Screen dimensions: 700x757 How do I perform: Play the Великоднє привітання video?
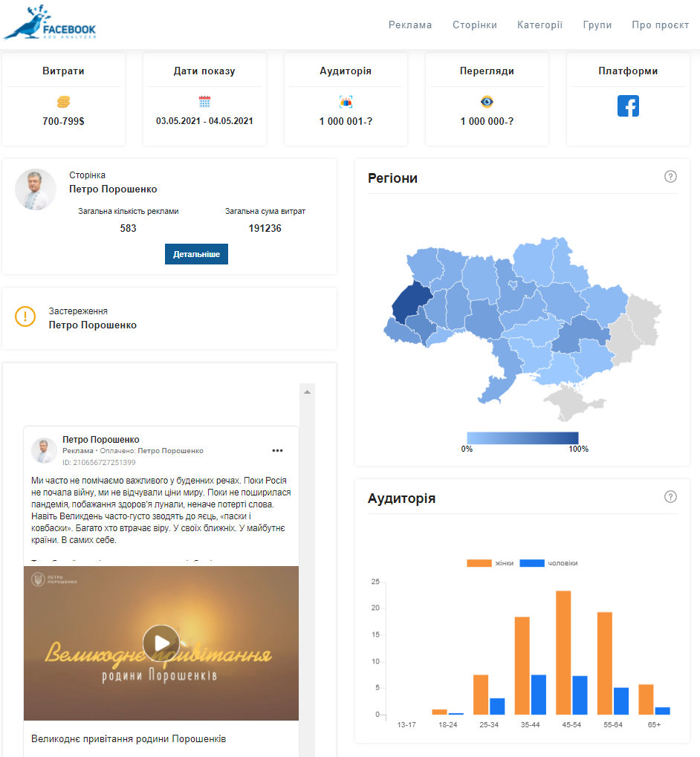click(161, 643)
